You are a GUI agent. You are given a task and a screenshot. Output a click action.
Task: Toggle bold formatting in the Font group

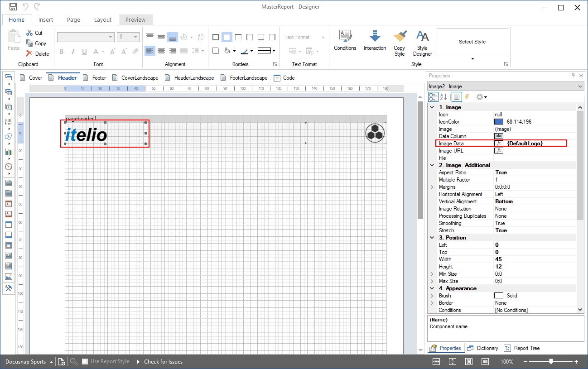click(x=61, y=52)
